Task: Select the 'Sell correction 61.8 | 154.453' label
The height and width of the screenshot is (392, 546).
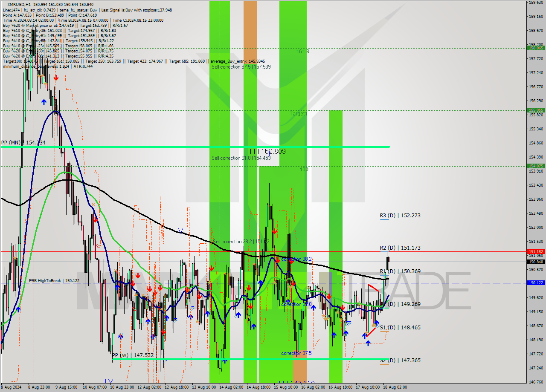Action: pyautogui.click(x=241, y=158)
